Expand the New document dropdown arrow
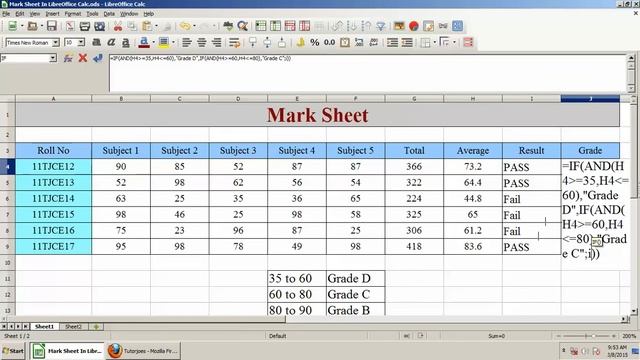This screenshot has height=360, width=640. click(x=22, y=26)
